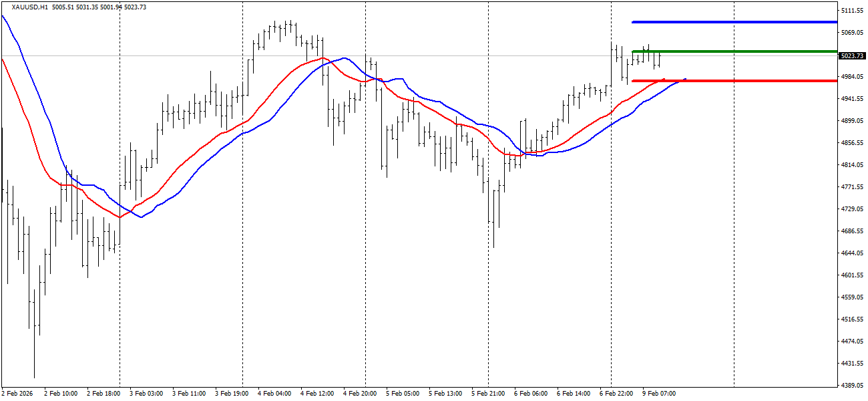The image size is (868, 401).
Task: Click the 4431.55 price axis label
Action: click(853, 364)
